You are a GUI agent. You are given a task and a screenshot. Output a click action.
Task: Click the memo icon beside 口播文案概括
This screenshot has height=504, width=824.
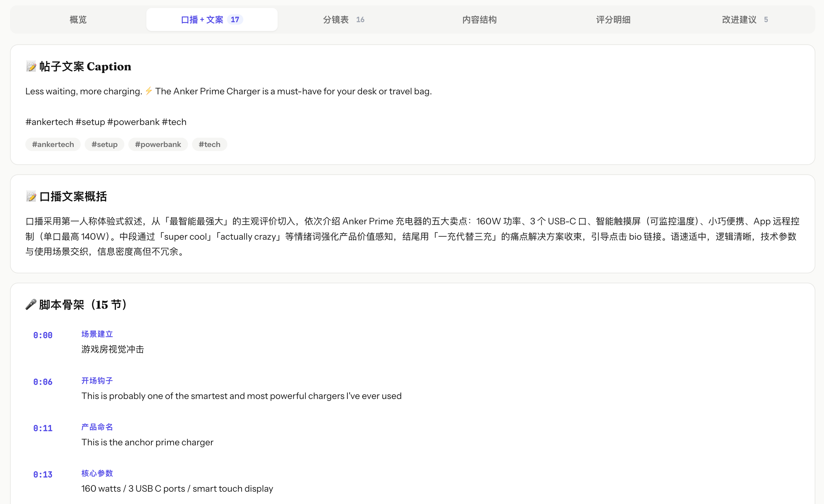(31, 197)
